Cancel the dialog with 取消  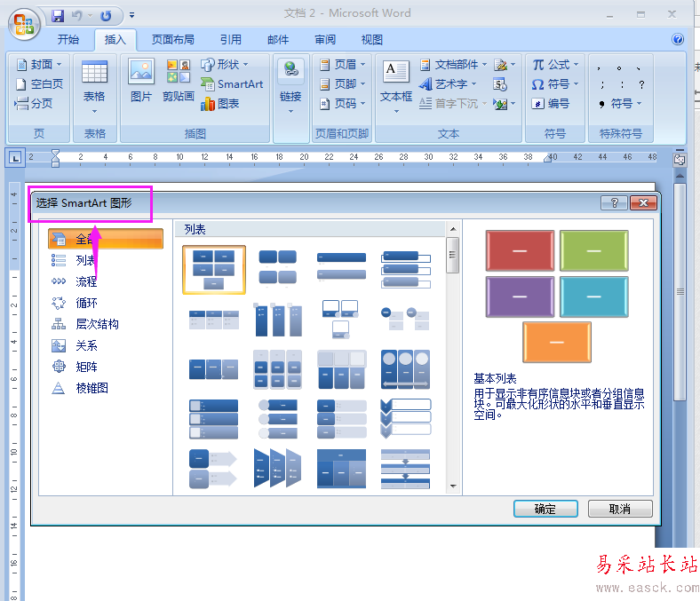620,509
